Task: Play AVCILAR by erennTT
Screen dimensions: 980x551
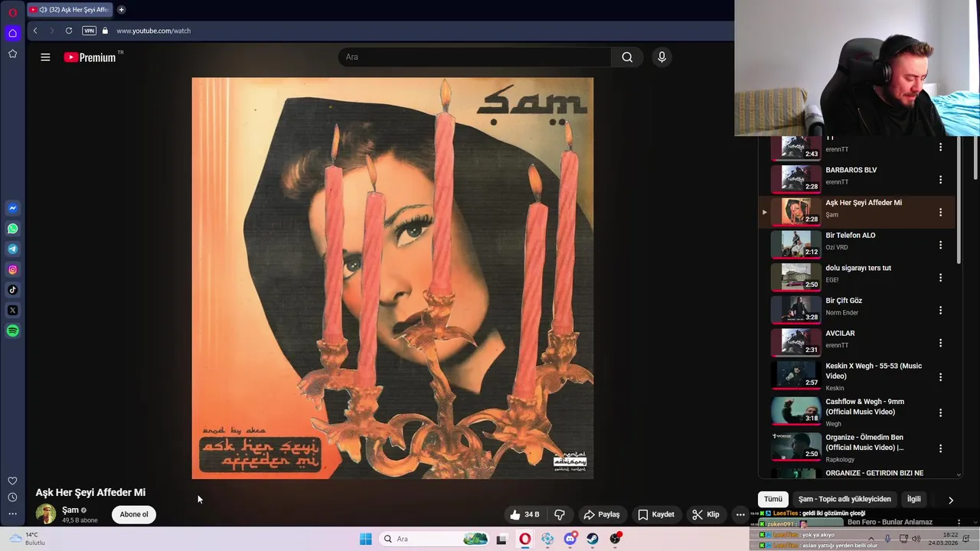Action: tap(857, 342)
